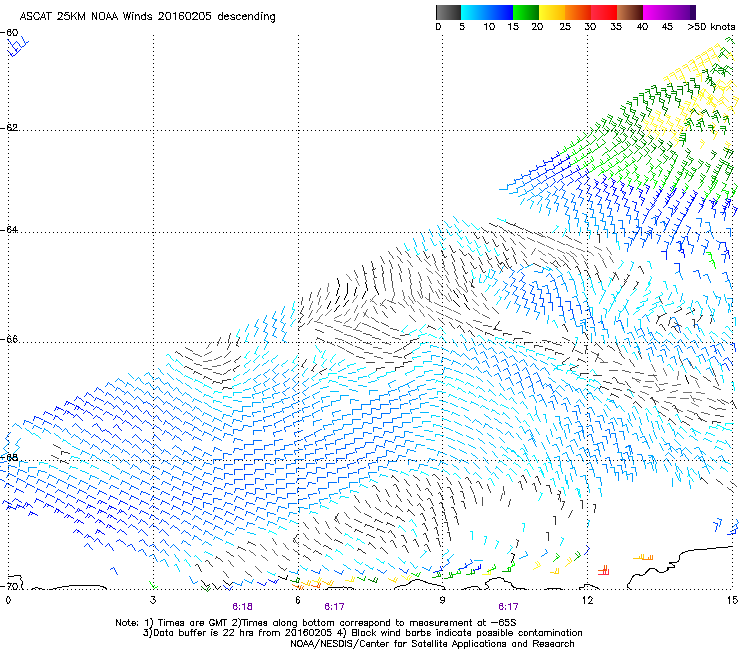This screenshot has height=650, width=740.
Task: Click the blue 10–15 knots legend swatch
Action: point(499,12)
